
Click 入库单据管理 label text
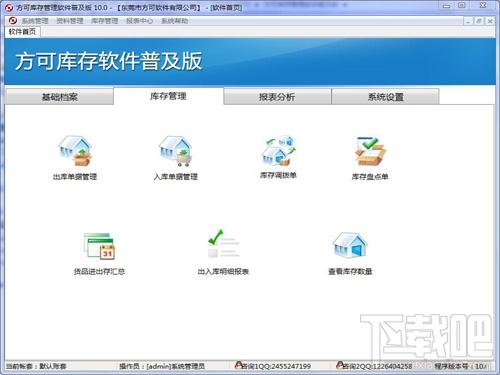pyautogui.click(x=176, y=177)
